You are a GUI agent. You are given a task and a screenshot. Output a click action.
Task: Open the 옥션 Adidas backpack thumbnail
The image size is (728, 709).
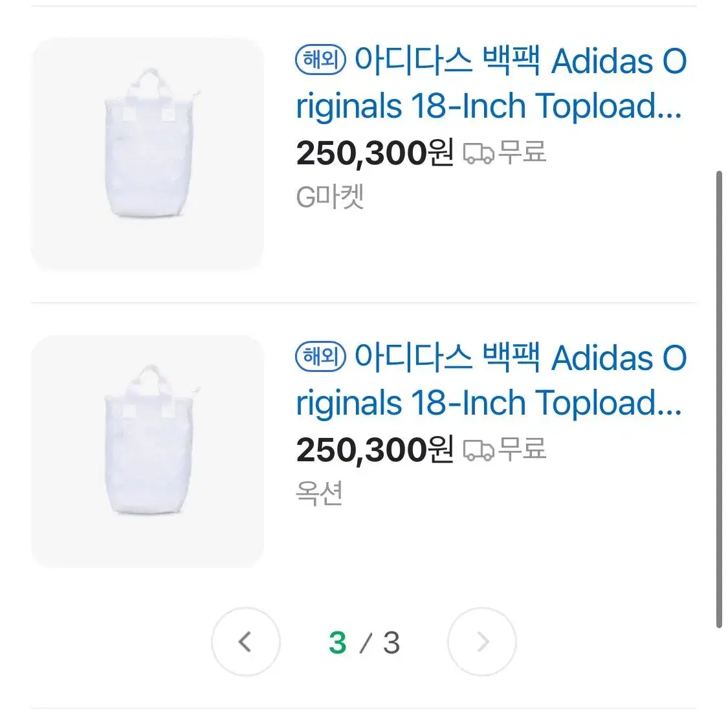click(x=148, y=451)
